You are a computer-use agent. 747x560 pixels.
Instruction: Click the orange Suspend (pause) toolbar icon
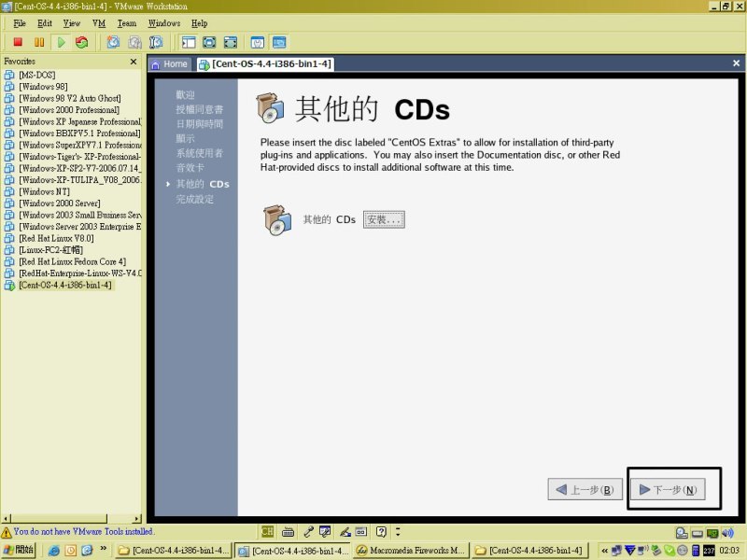point(39,42)
